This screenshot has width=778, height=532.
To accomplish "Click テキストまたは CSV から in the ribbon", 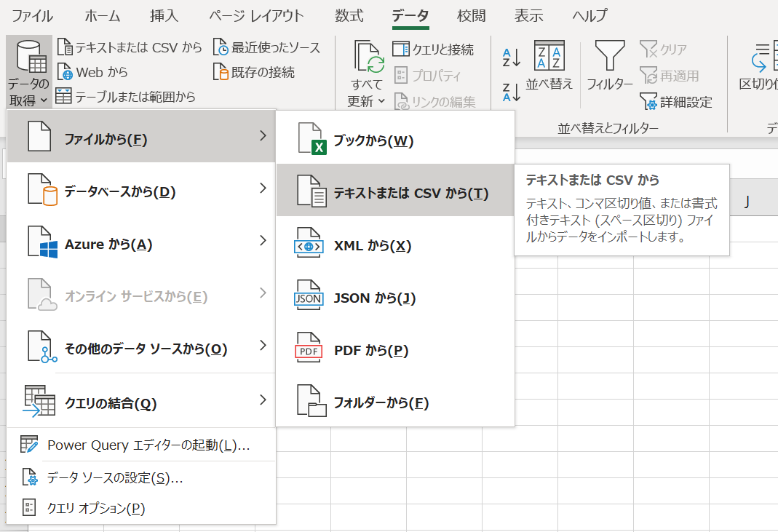I will click(x=130, y=47).
